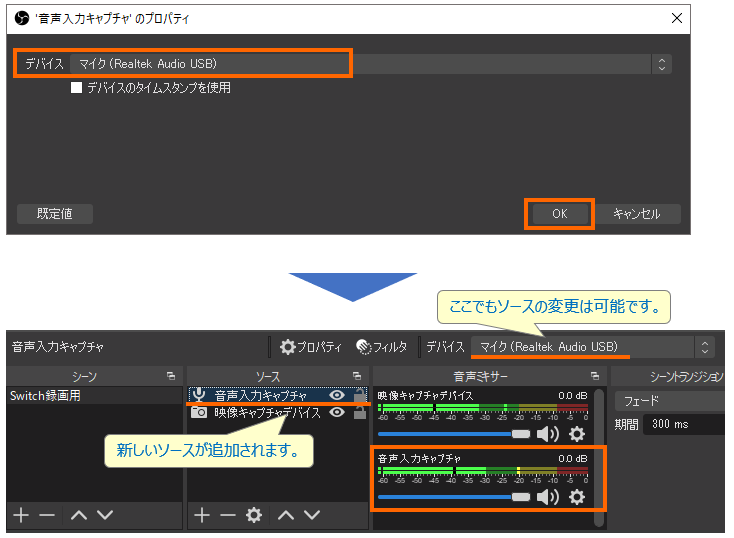Pop out the シーン dock panel
734x538 pixels.
pyautogui.click(x=171, y=376)
